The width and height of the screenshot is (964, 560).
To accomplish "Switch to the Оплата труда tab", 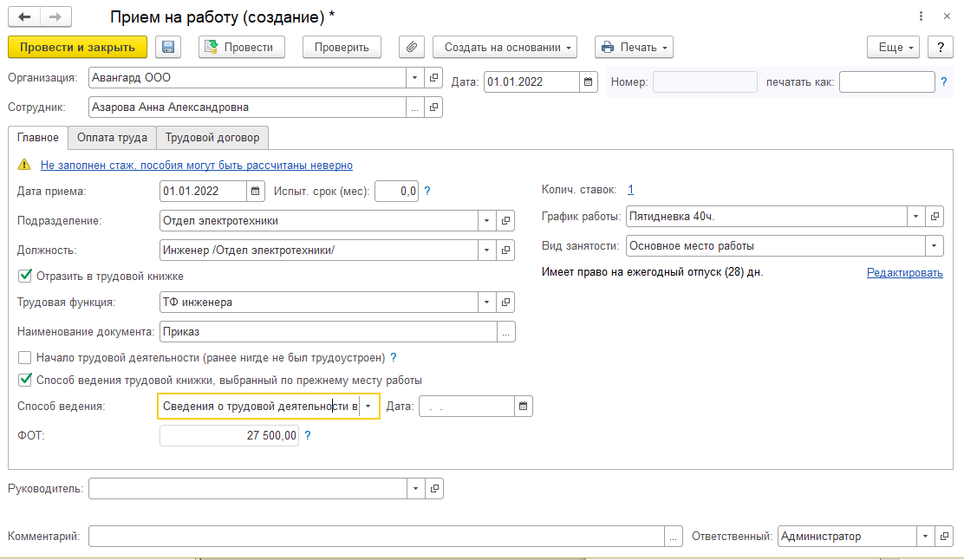I will tap(112, 137).
